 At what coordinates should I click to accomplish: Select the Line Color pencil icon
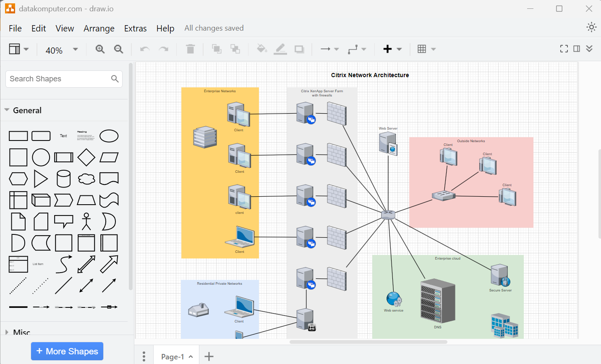coord(280,49)
